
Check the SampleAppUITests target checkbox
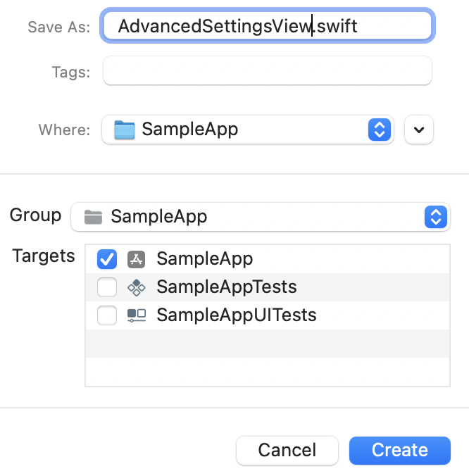(107, 315)
